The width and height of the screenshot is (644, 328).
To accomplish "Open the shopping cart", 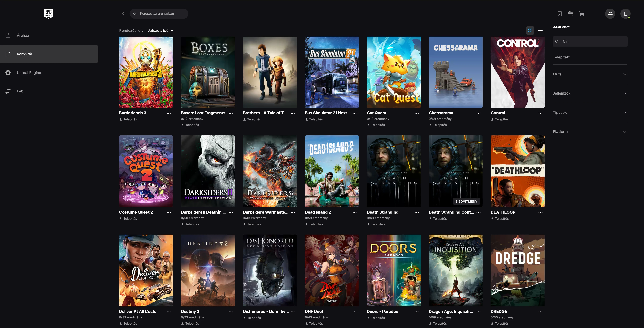I will (x=582, y=13).
